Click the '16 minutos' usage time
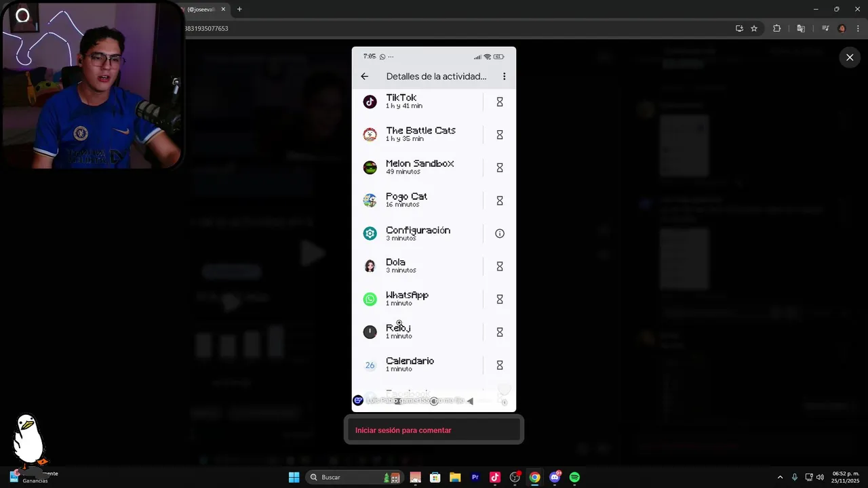Image resolution: width=868 pixels, height=488 pixels. click(x=402, y=205)
